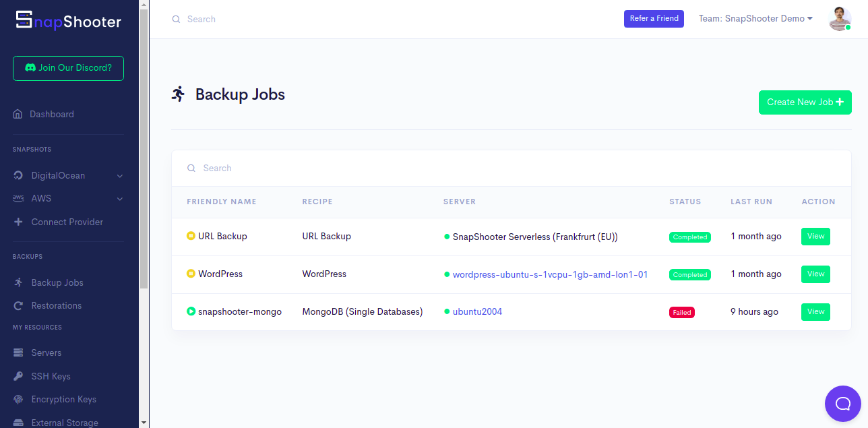The height and width of the screenshot is (428, 868).
Task: Open the wordpress-ubuntu-s-1vcpu-1gb-amd-lon1-01 server link
Action: [550, 274]
